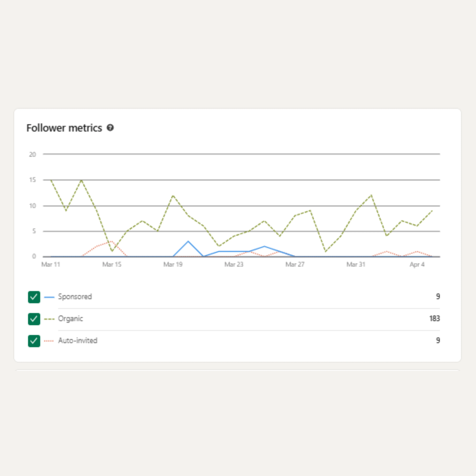Click the Sponsored legend label
476x476 pixels.
point(75,296)
